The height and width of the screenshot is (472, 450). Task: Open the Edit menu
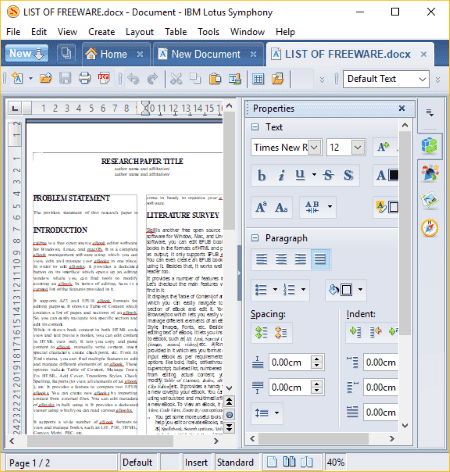pos(39,32)
